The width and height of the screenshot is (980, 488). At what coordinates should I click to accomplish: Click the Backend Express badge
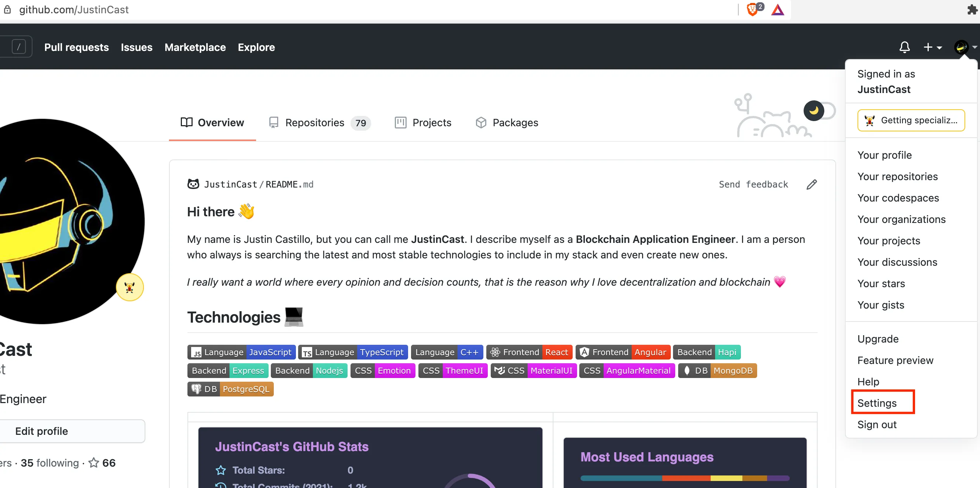pos(228,370)
